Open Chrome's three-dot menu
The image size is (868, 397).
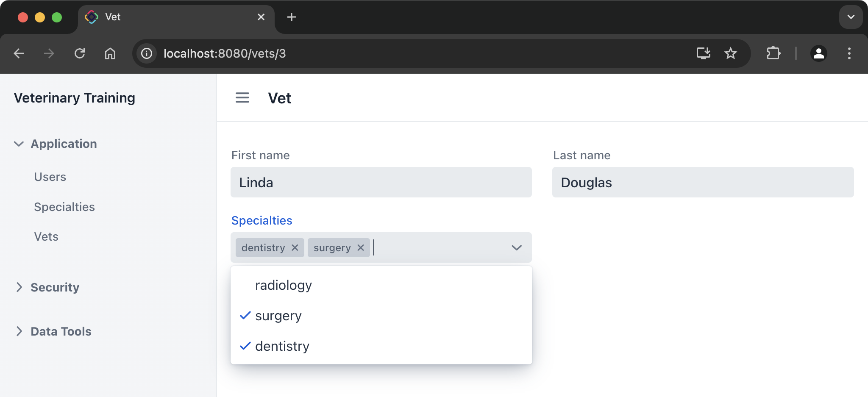point(849,53)
